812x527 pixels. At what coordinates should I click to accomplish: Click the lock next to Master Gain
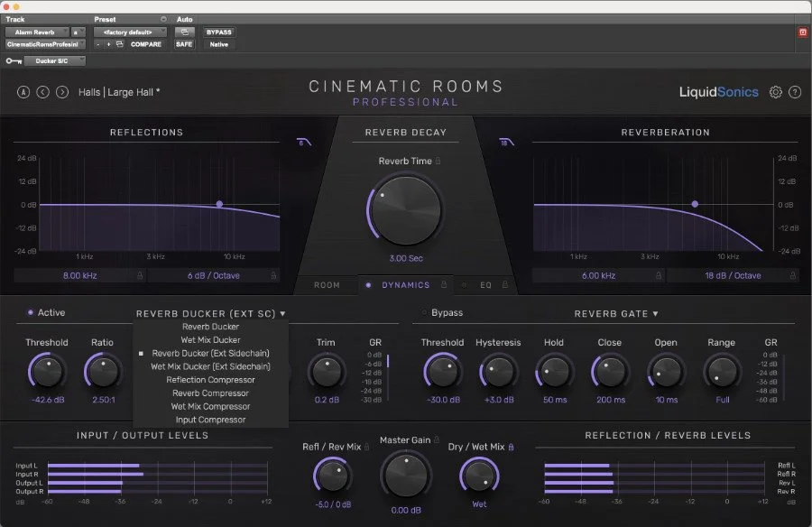(437, 439)
